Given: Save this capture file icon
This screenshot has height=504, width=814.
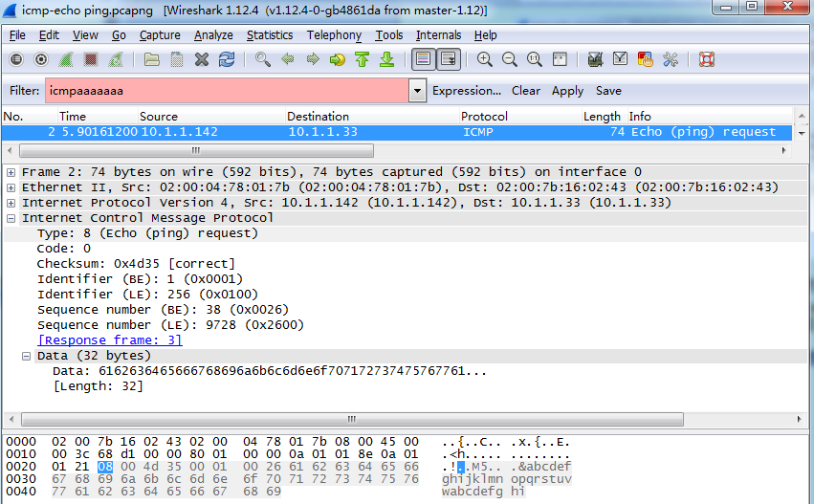Looking at the screenshot, I should [177, 59].
